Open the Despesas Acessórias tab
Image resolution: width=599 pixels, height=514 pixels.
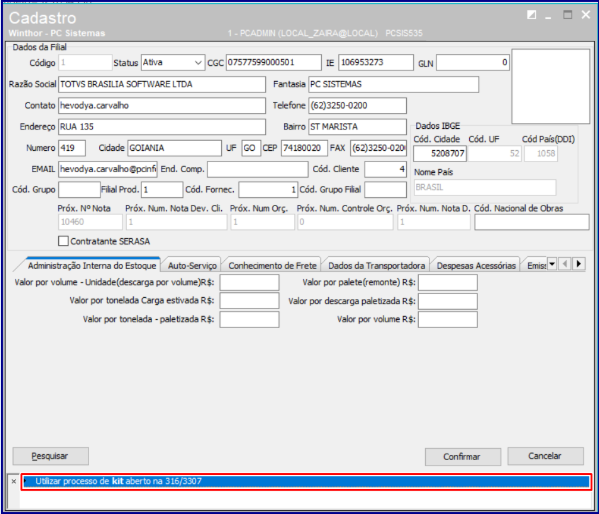pyautogui.click(x=476, y=265)
